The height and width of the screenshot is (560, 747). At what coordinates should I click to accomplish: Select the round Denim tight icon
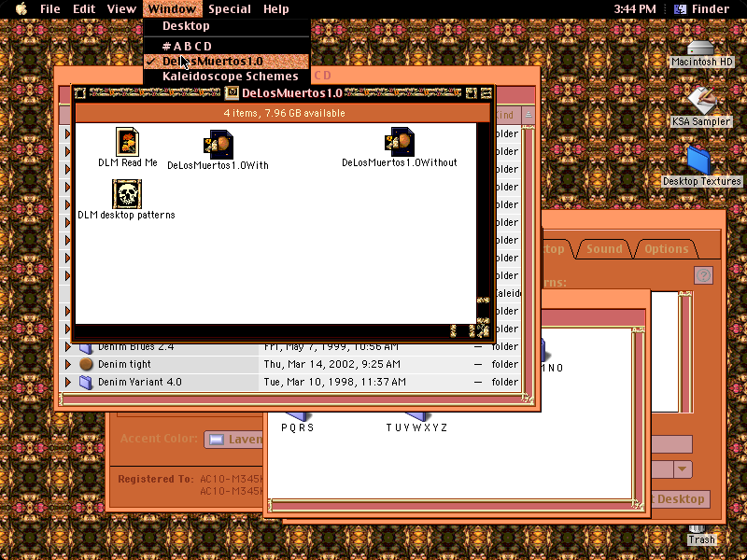pyautogui.click(x=86, y=364)
